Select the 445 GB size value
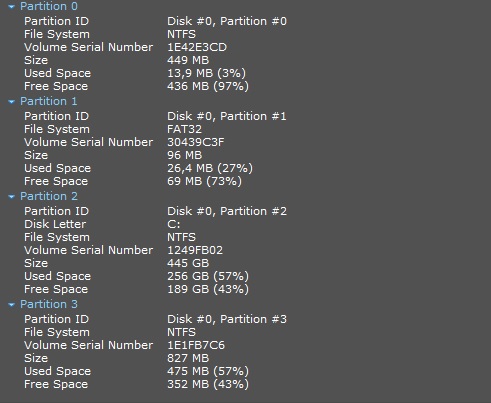Screen dimensions: 491x403 click(188, 263)
